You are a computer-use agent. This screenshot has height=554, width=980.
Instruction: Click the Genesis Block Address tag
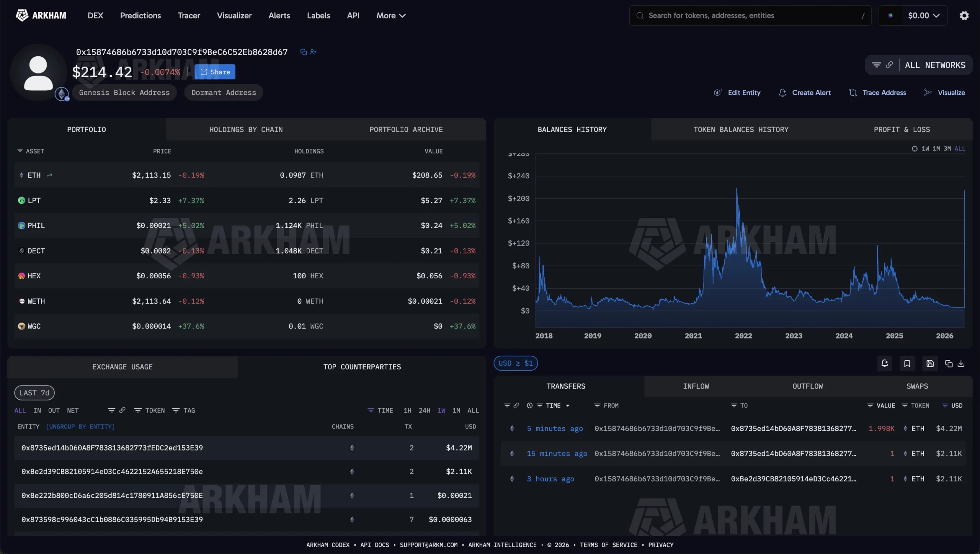(x=124, y=93)
